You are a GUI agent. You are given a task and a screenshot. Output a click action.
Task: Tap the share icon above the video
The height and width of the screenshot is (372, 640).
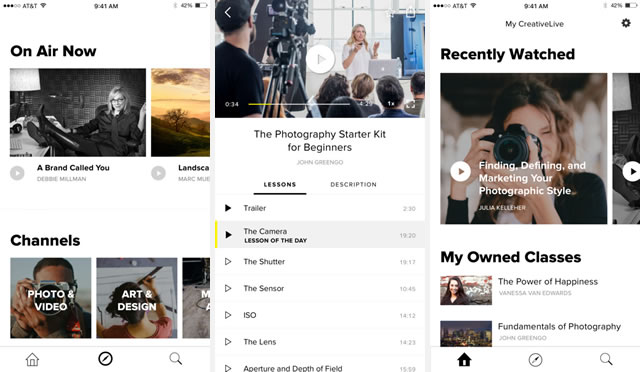click(x=411, y=13)
